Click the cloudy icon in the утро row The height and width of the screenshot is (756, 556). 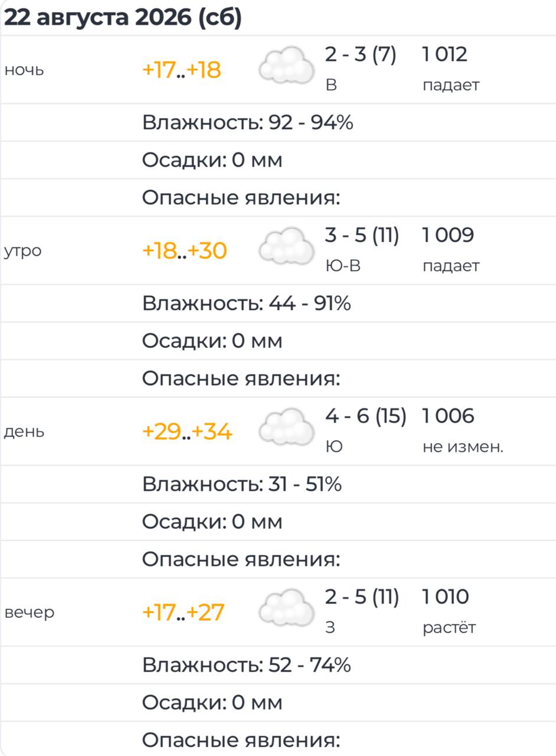point(287,246)
